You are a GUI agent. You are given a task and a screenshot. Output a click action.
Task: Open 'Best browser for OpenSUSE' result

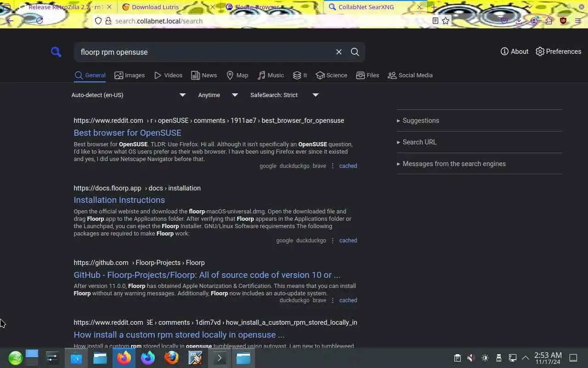tap(127, 133)
